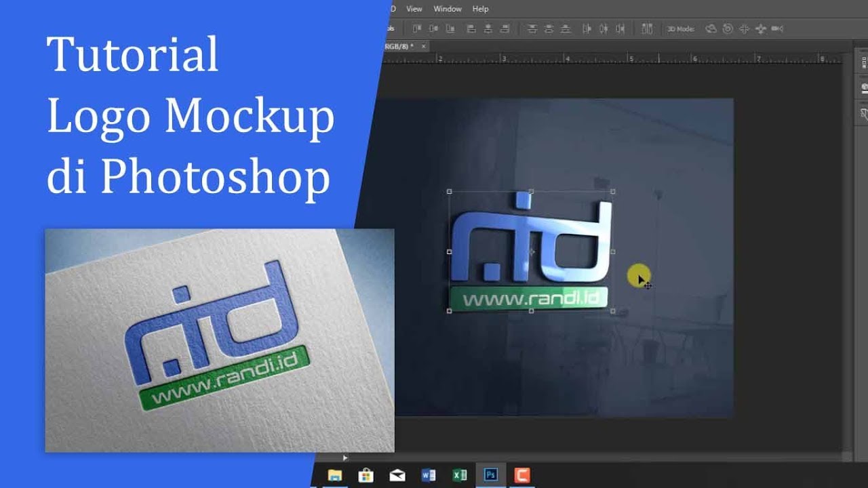Open the Window menu
Screen dimensions: 868x488
(448, 9)
